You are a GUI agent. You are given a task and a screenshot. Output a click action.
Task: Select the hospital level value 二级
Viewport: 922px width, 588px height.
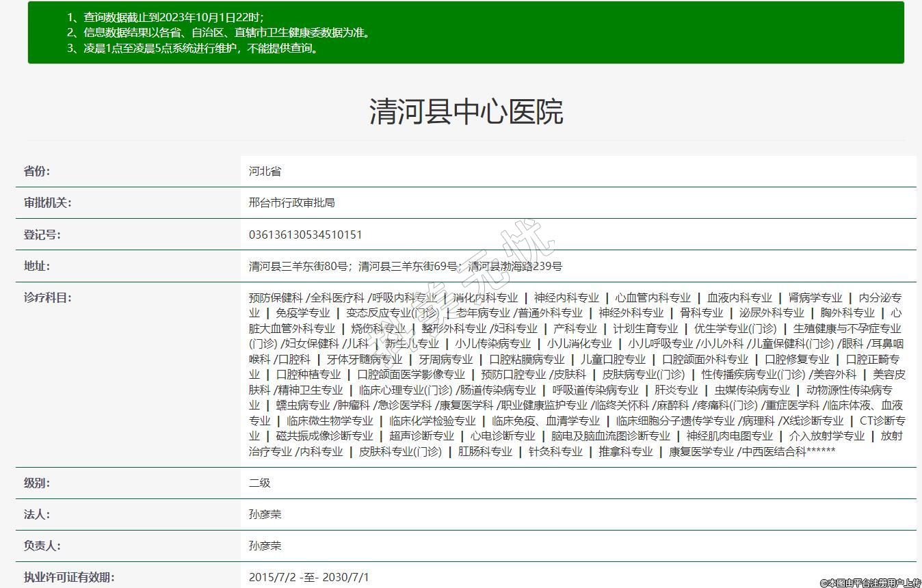[x=259, y=483]
